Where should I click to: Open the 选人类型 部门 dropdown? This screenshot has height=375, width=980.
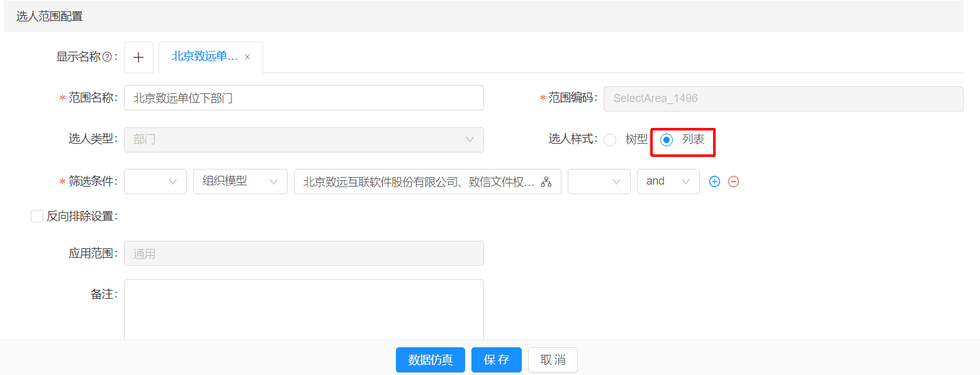(304, 140)
